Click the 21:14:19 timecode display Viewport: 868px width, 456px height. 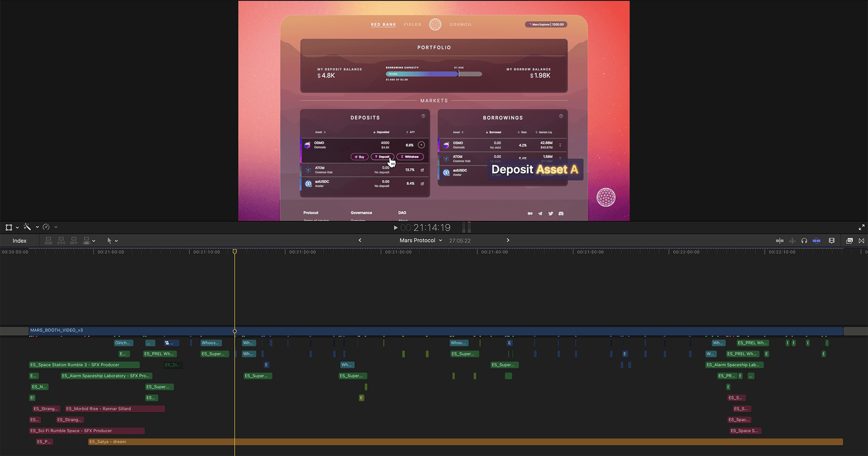(x=425, y=228)
